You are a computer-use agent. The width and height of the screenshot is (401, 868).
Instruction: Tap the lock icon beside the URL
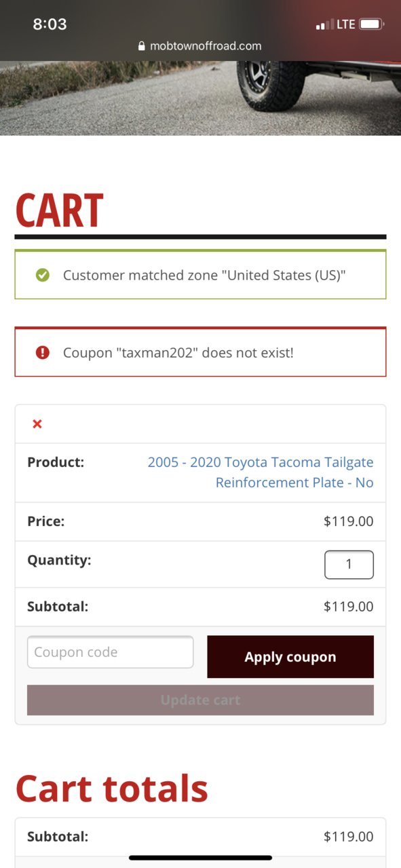142,46
